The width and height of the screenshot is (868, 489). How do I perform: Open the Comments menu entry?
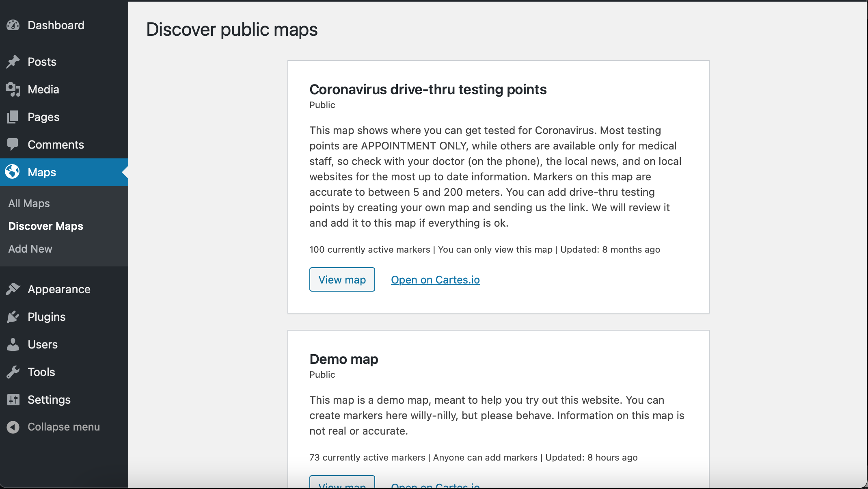pos(56,145)
